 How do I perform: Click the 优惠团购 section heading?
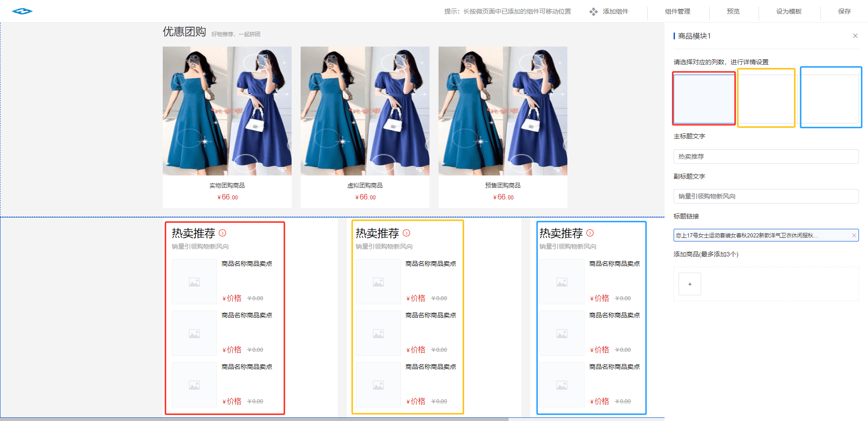(184, 32)
